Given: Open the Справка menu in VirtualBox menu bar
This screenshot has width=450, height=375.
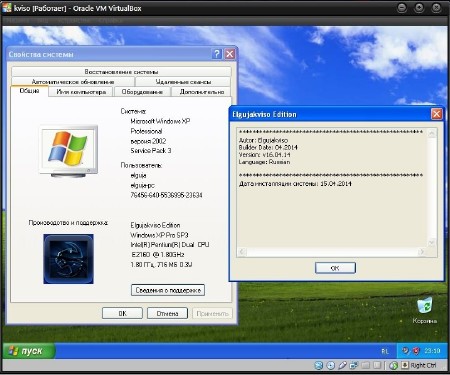Looking at the screenshot, I should 110,20.
